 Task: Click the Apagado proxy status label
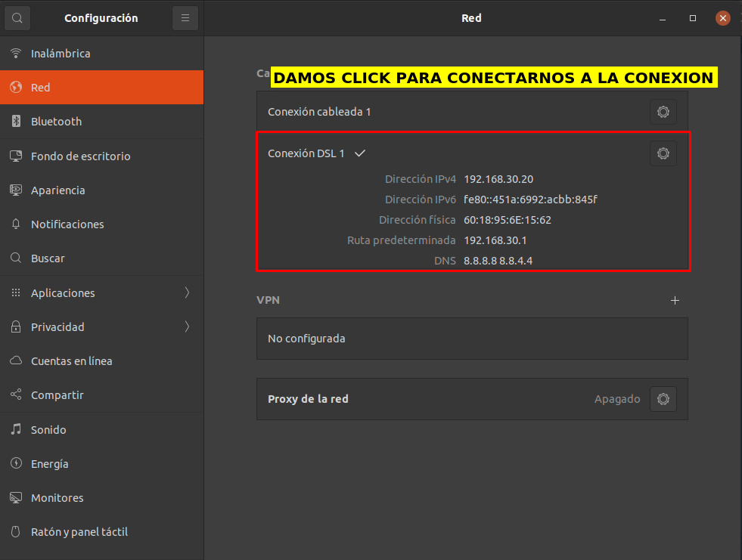(x=616, y=399)
